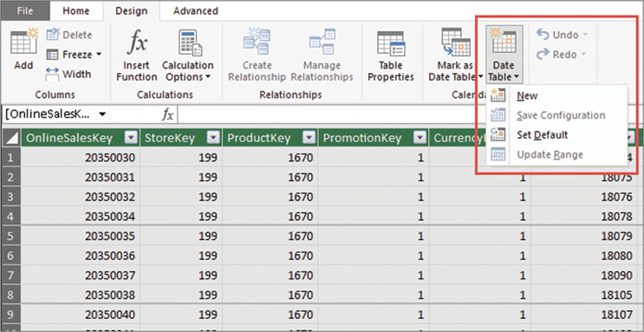Expand Mark as Date Table dropdown arrow
Image resolution: width=644 pixels, height=332 pixels.
click(x=480, y=77)
